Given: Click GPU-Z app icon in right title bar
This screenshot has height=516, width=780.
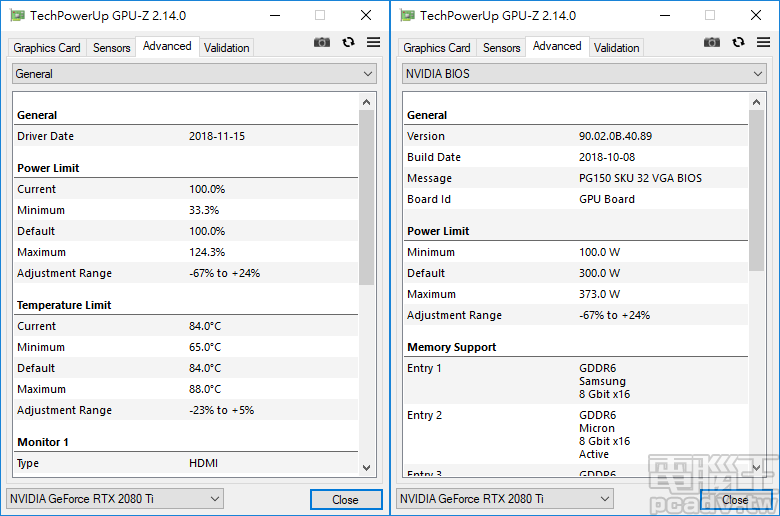Looking at the screenshot, I should pos(407,15).
